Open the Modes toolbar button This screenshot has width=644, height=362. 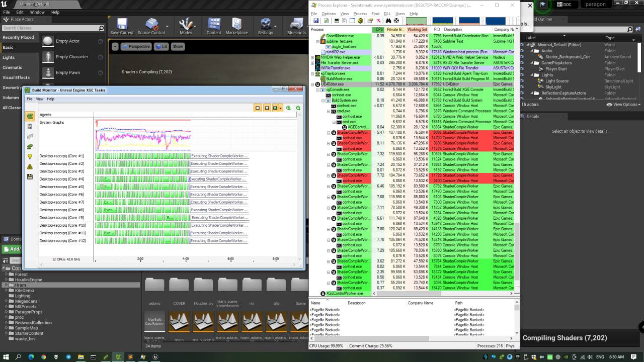click(186, 27)
